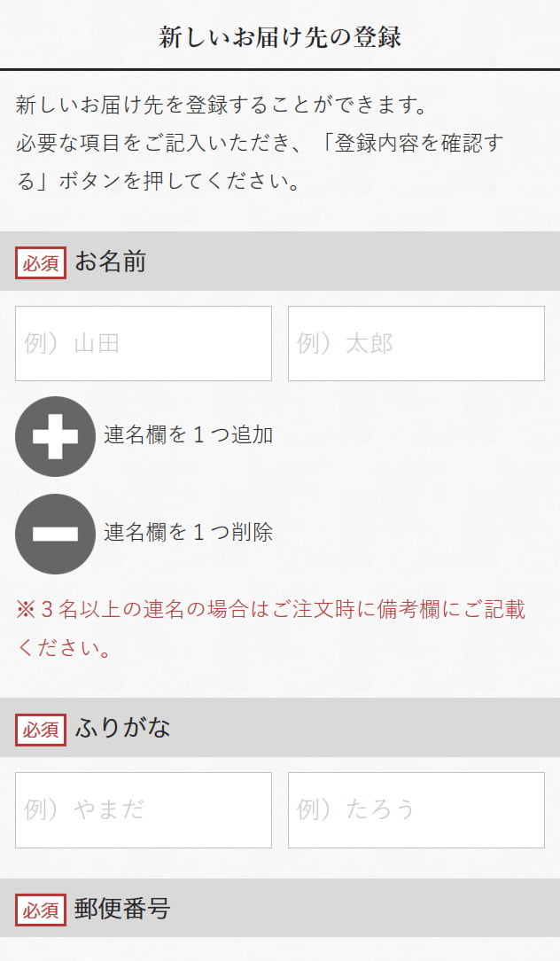Viewport: 560px width, 961px height.
Task: Click the 郵便番号 section heading
Action: [x=123, y=910]
